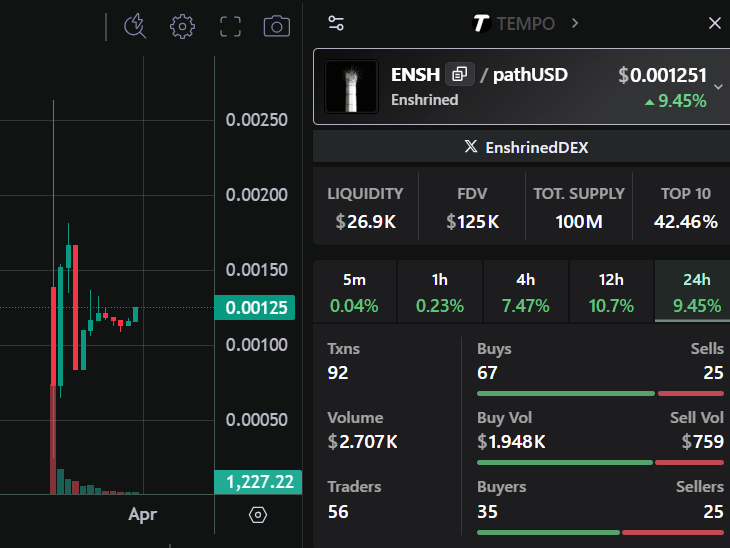730x548 pixels.
Task: Open the filter sliders icon
Action: pyautogui.click(x=336, y=23)
